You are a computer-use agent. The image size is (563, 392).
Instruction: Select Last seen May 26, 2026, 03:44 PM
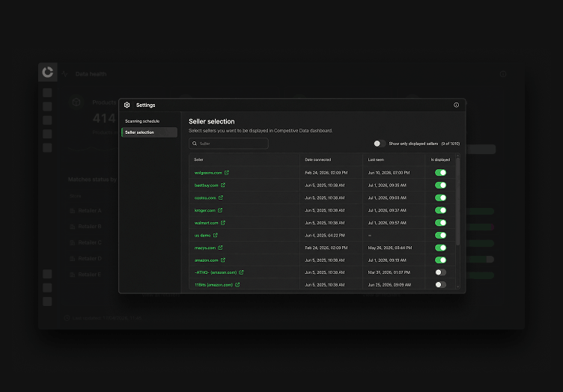390,248
